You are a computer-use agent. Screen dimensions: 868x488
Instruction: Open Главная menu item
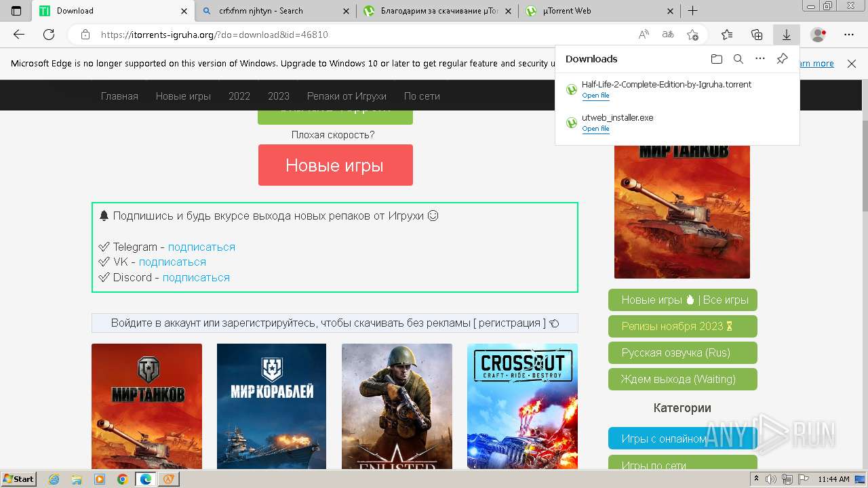(x=119, y=96)
